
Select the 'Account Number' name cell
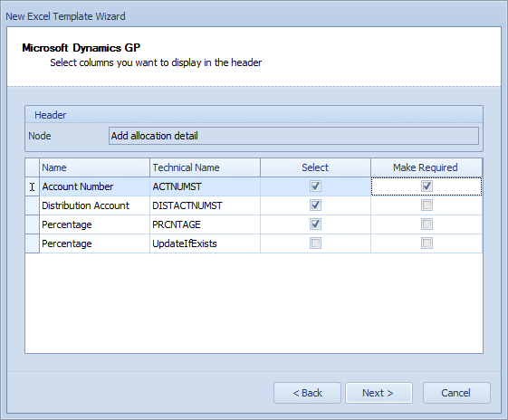[x=94, y=186]
